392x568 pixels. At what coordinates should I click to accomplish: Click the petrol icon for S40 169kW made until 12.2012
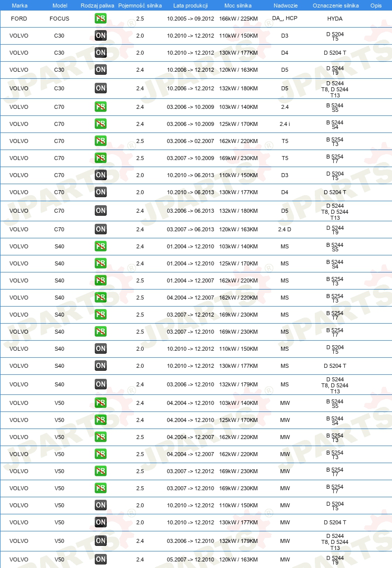[101, 315]
